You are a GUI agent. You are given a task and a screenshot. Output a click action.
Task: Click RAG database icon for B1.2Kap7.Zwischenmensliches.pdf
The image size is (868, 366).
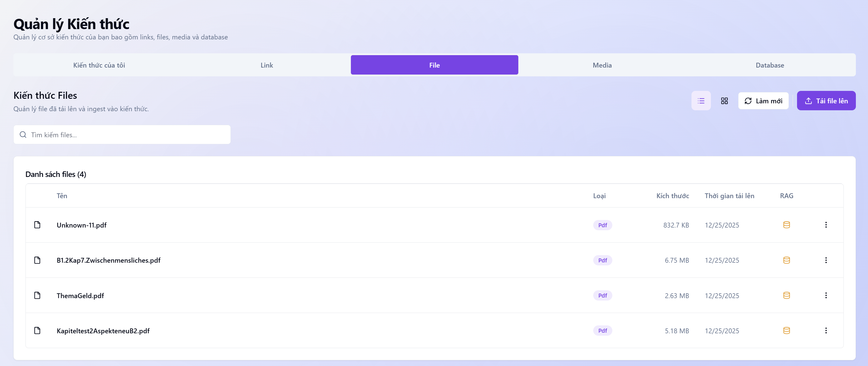[x=786, y=260]
